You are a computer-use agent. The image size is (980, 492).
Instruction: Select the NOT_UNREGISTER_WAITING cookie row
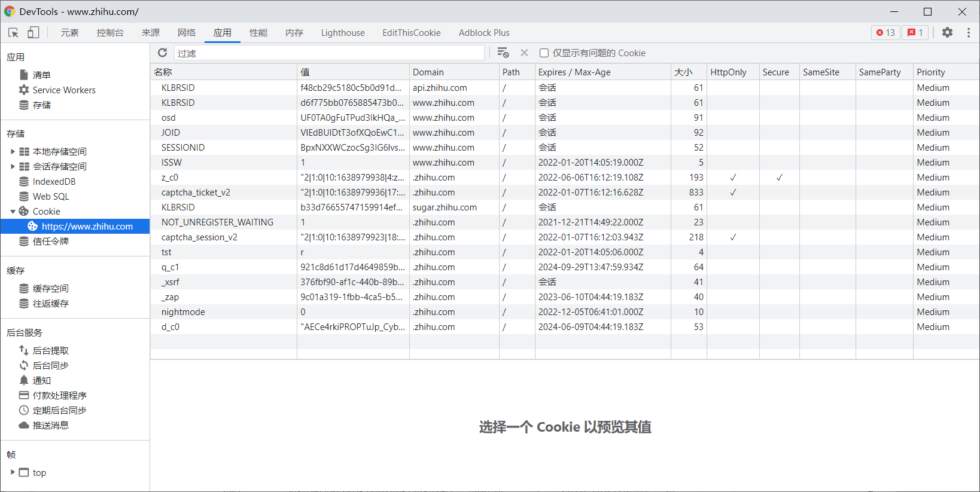(565, 222)
